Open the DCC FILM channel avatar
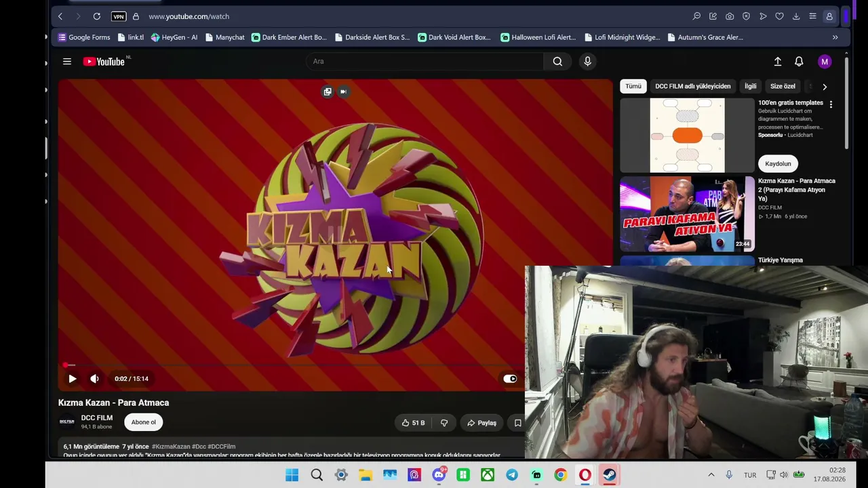 point(67,422)
